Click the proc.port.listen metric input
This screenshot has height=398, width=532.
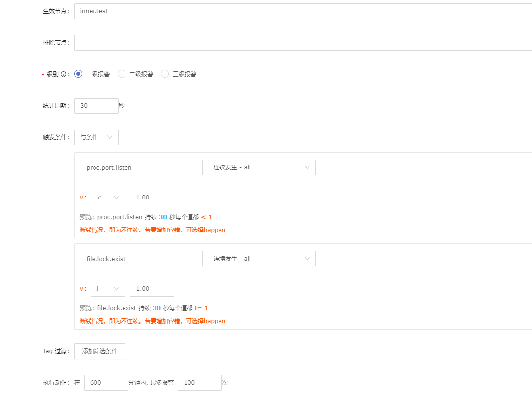(141, 167)
